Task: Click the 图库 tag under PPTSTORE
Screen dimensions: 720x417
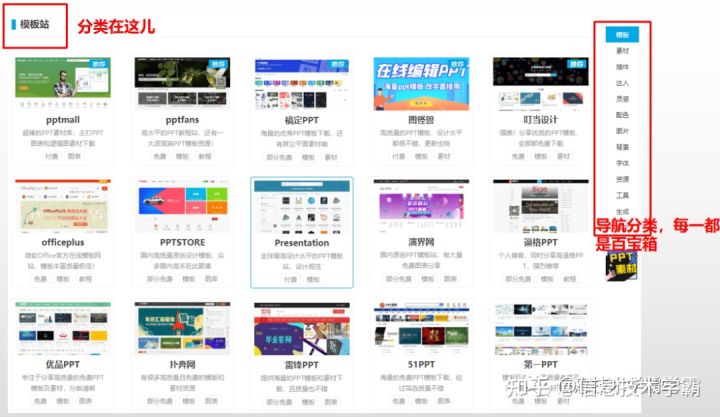Action: [211, 279]
